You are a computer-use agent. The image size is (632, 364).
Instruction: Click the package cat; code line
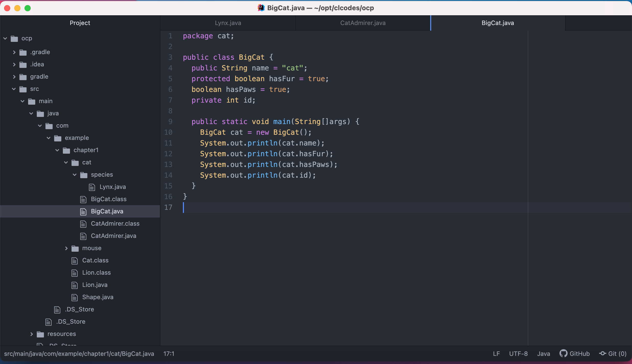pos(208,36)
